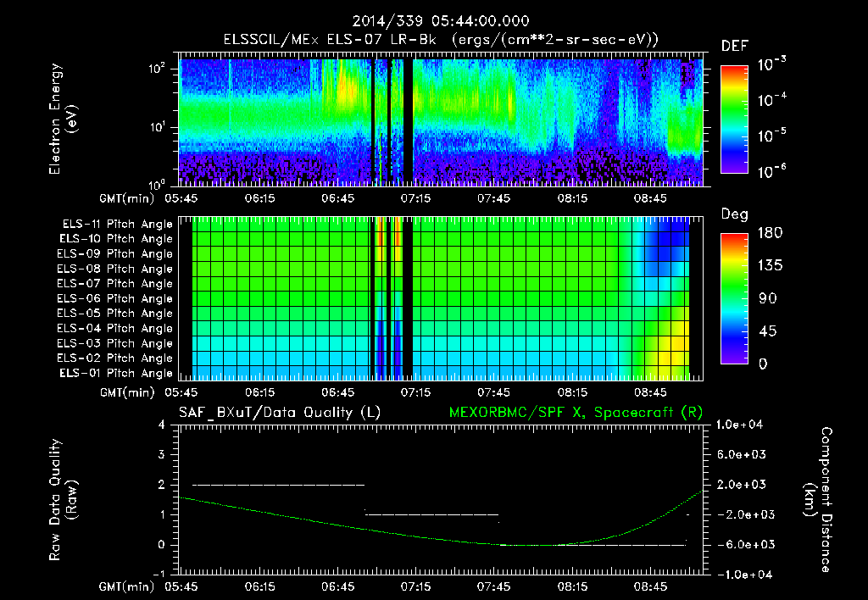Image resolution: width=868 pixels, height=600 pixels.
Task: Click the Component Distance (km) axis label
Action: pyautogui.click(x=818, y=500)
